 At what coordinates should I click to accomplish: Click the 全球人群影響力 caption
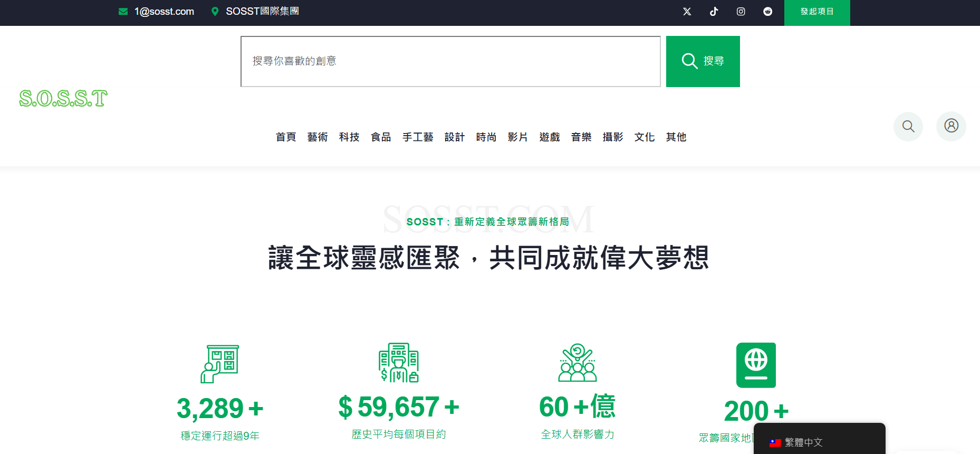[578, 434]
